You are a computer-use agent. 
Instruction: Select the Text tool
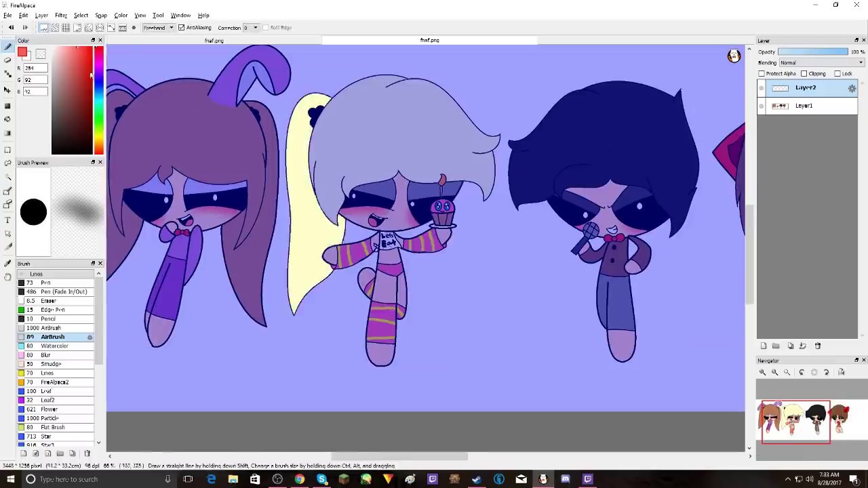(7, 220)
